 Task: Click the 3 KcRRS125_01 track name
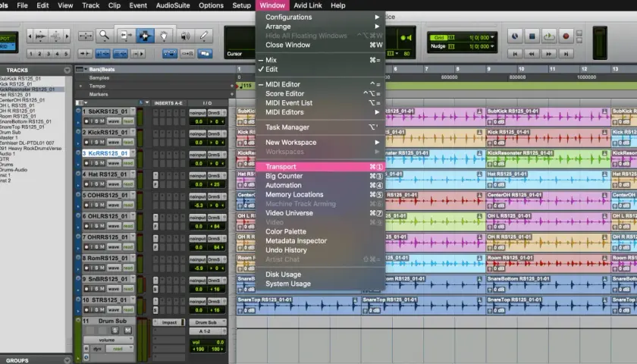pyautogui.click(x=105, y=153)
